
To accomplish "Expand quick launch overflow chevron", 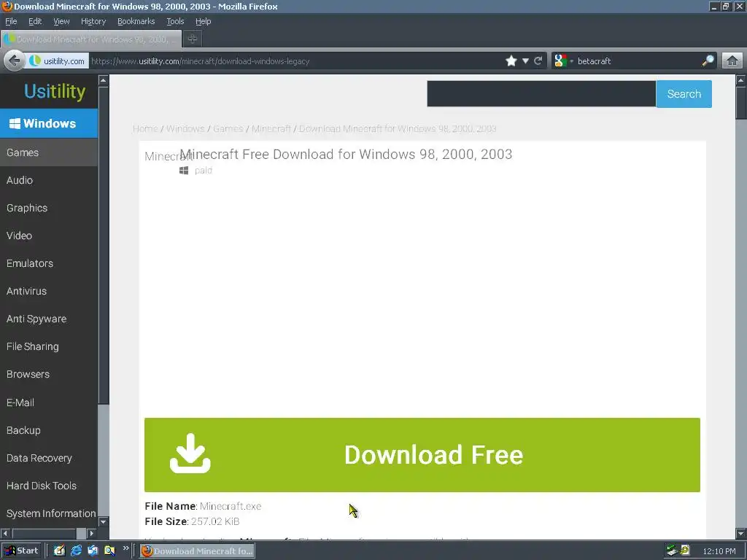I will 125,548.
